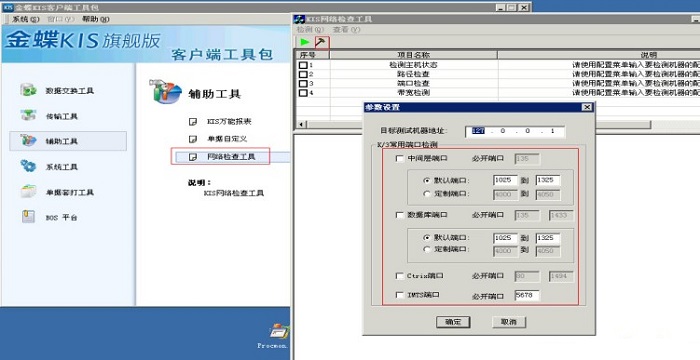
Task: Tick the 数据库端口 checkbox
Action: click(400, 215)
